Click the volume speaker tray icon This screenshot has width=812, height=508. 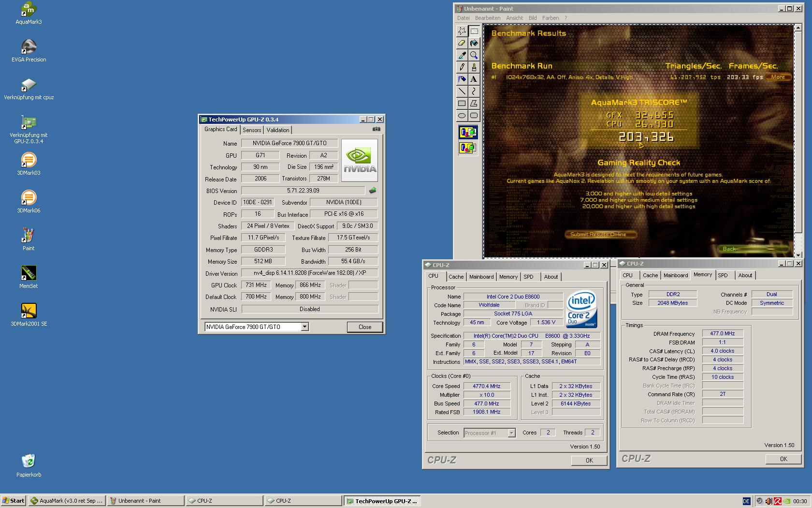(x=768, y=501)
